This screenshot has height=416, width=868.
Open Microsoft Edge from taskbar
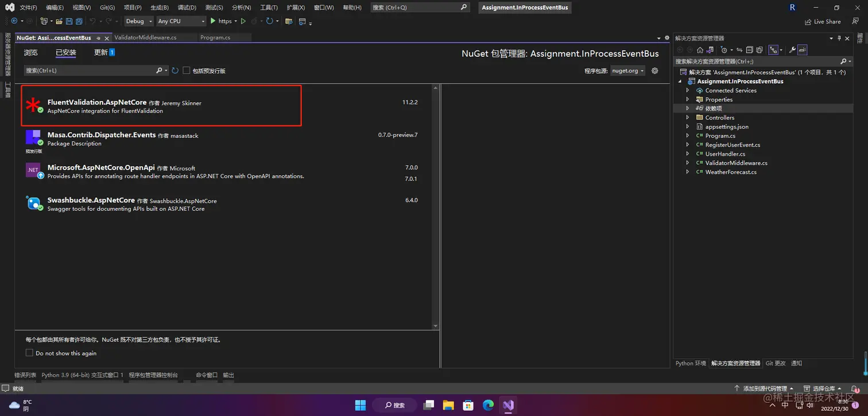pos(488,405)
